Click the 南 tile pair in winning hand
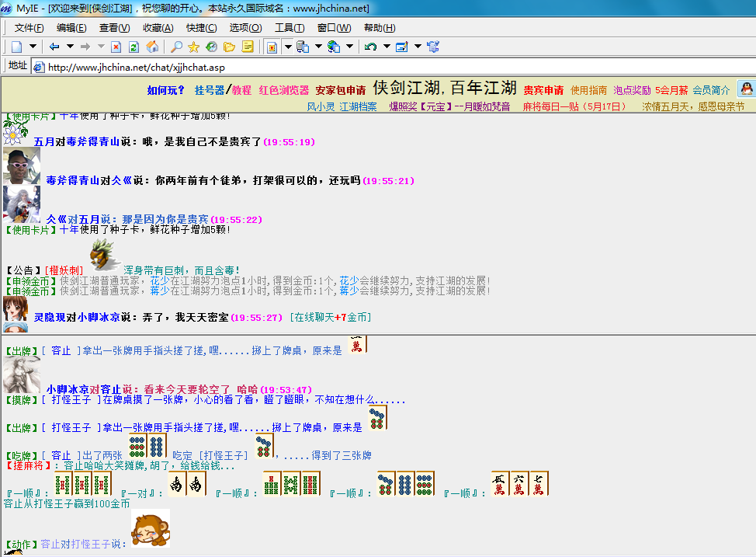Viewport: 756px width, 557px height. (x=187, y=483)
